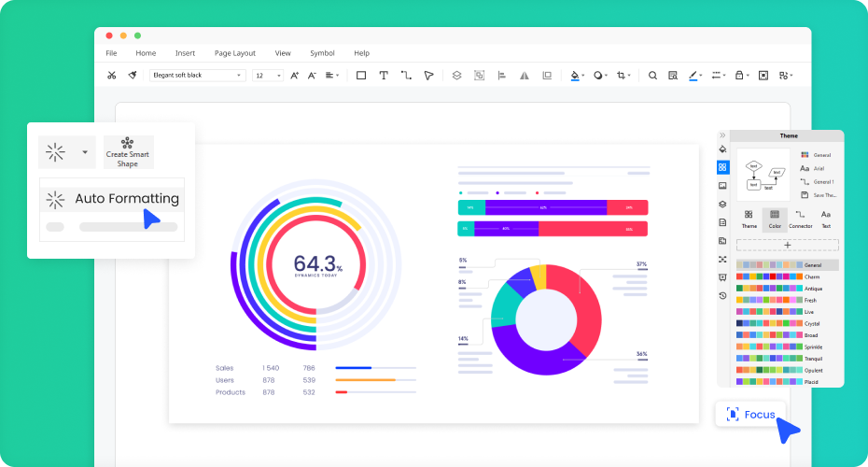The width and height of the screenshot is (868, 467).
Task: Switch to the Connector tab in Theme panel
Action: [x=800, y=219]
